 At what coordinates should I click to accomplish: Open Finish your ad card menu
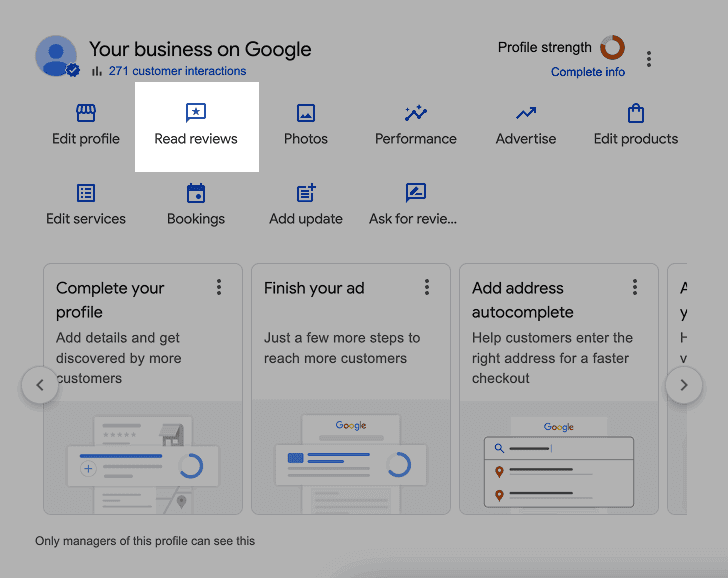point(427,288)
